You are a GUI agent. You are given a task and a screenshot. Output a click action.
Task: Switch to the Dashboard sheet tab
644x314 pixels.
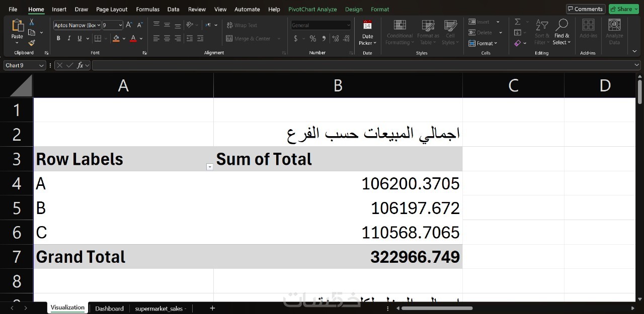[x=109, y=308]
